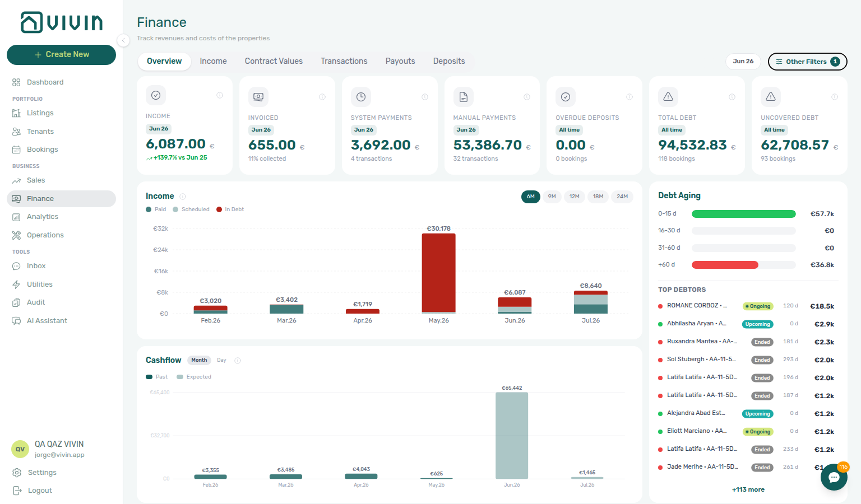Click the Create New button
Viewport: 861px width, 504px height.
[61, 55]
